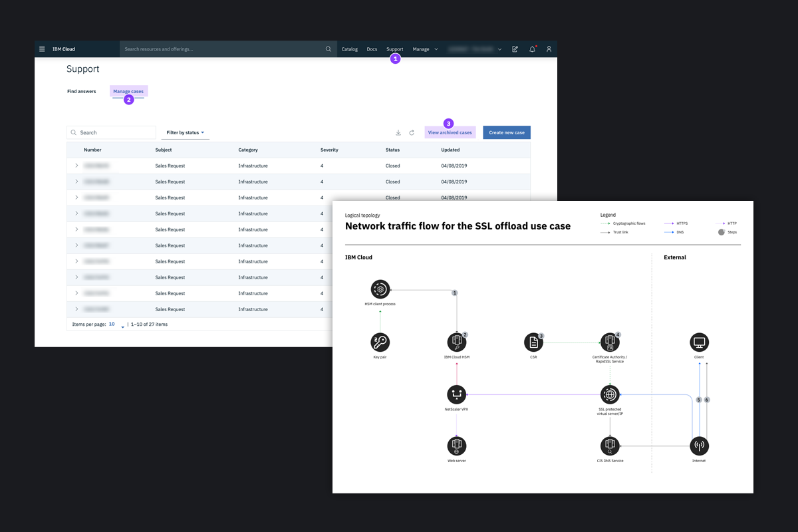Select the IBM Cloud HSM node
Image resolution: width=798 pixels, height=532 pixels.
tap(457, 342)
